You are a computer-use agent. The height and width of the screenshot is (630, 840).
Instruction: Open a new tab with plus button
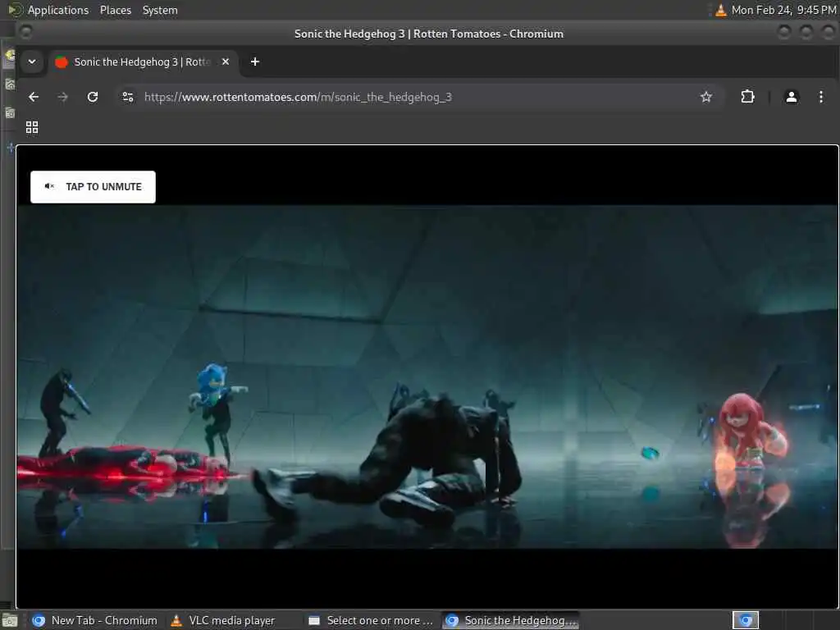[x=255, y=62]
